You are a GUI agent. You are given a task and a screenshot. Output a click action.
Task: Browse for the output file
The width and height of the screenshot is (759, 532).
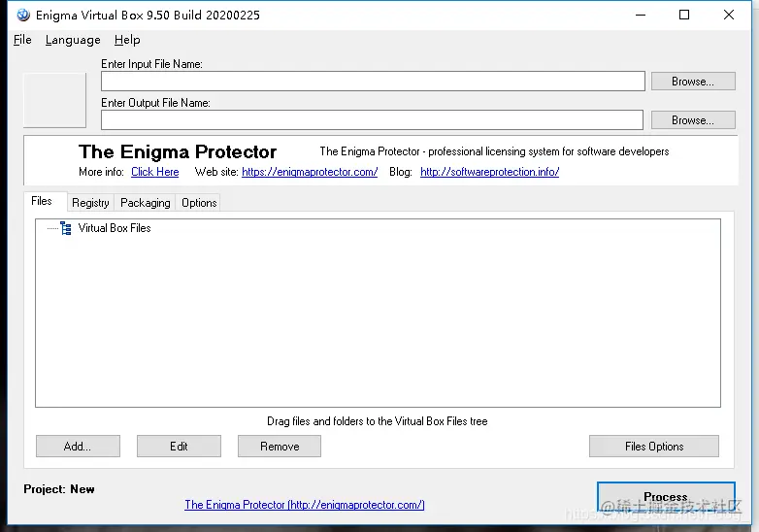(693, 120)
